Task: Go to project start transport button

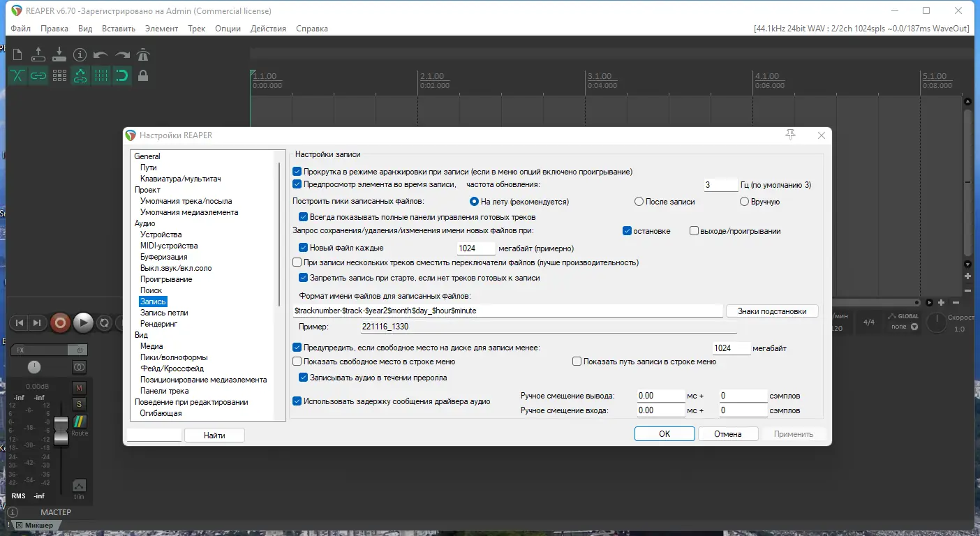Action: pyautogui.click(x=20, y=322)
